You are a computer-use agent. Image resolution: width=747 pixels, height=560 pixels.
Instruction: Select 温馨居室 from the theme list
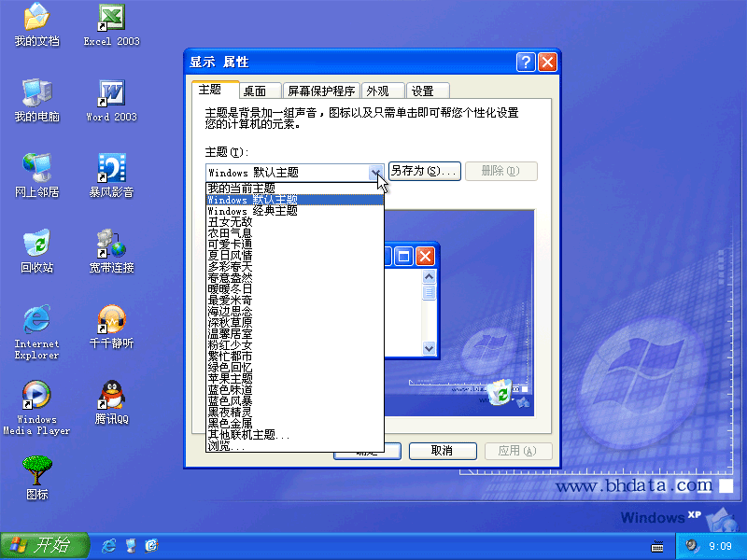[x=295, y=334]
